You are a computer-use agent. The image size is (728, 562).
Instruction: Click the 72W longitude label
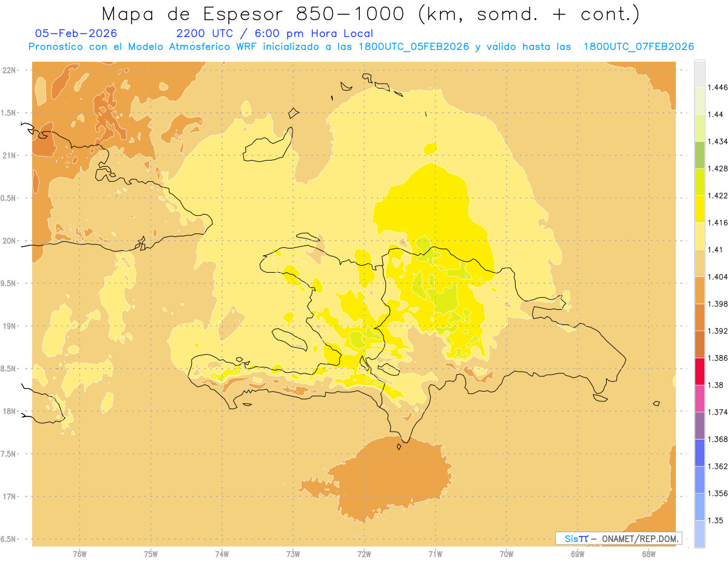(x=364, y=554)
